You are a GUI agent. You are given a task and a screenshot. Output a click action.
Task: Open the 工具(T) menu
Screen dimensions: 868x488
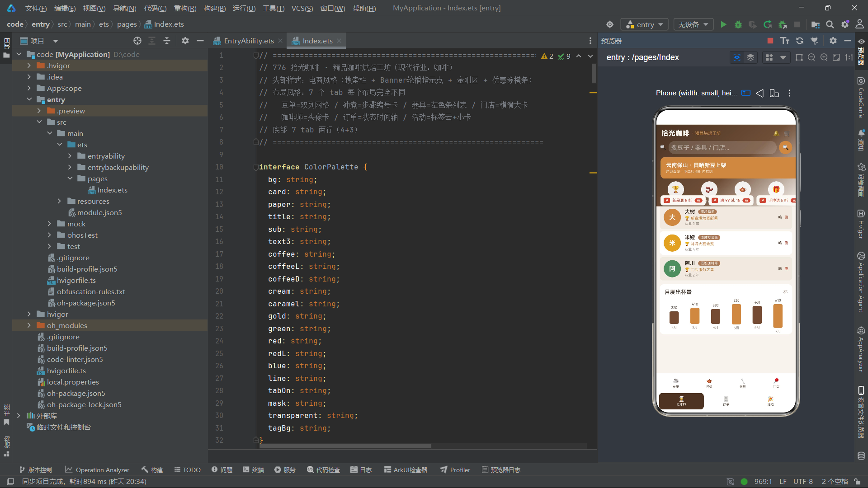tap(274, 8)
